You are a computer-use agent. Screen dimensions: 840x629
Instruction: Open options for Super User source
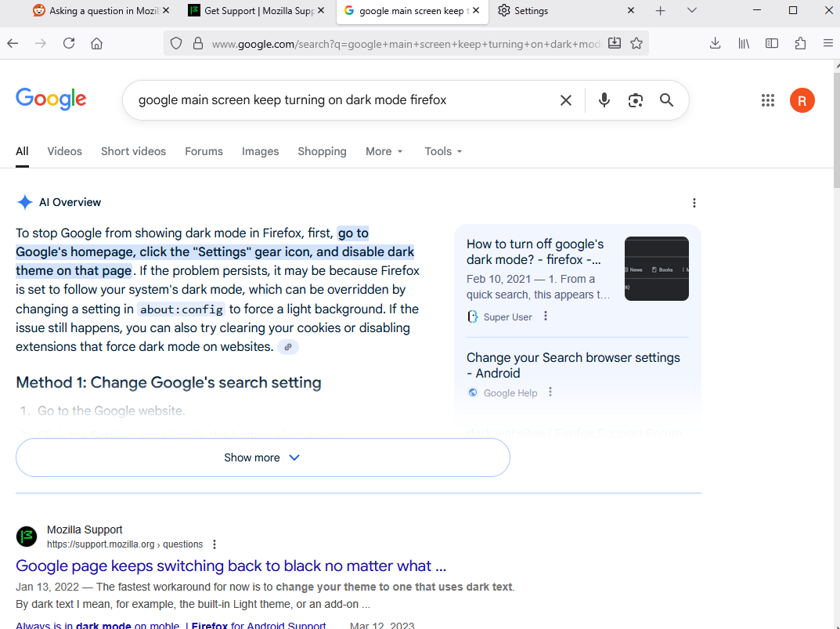click(x=546, y=316)
